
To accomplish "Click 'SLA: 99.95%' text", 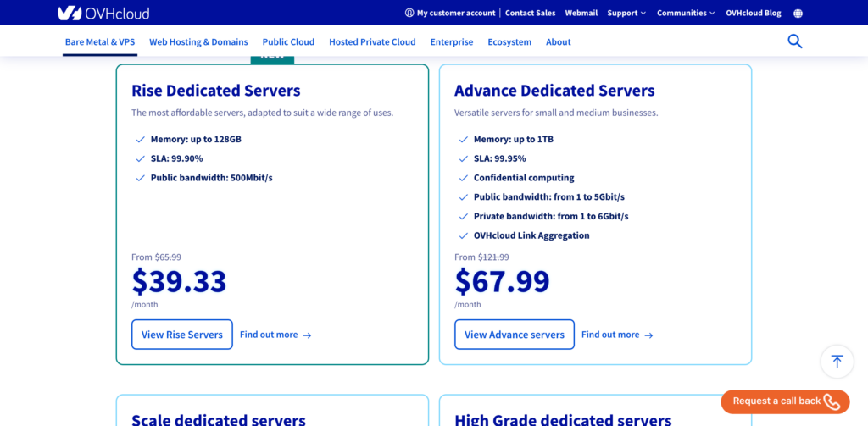I will (x=500, y=158).
